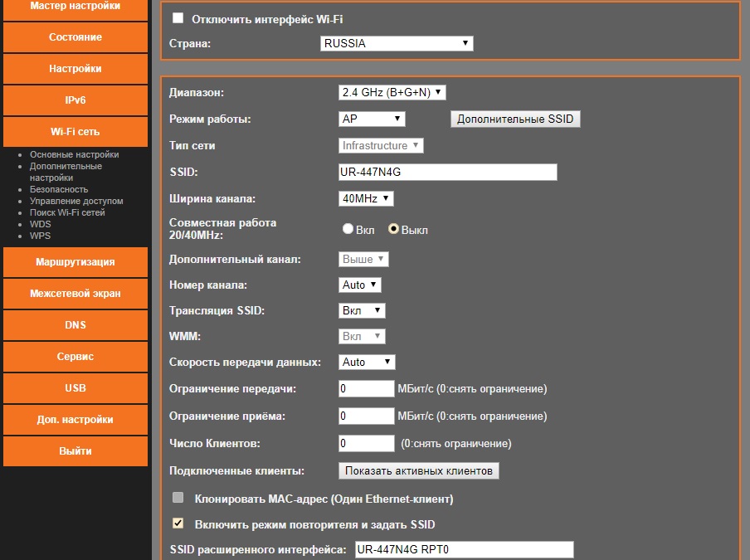This screenshot has width=750, height=560.
Task: Focus the Ограничение передачи input field
Action: coord(367,389)
